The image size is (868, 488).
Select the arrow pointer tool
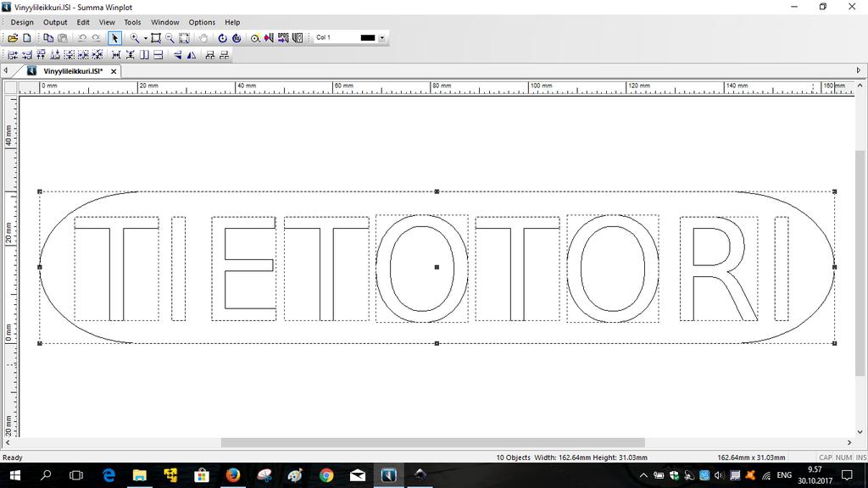click(x=114, y=38)
